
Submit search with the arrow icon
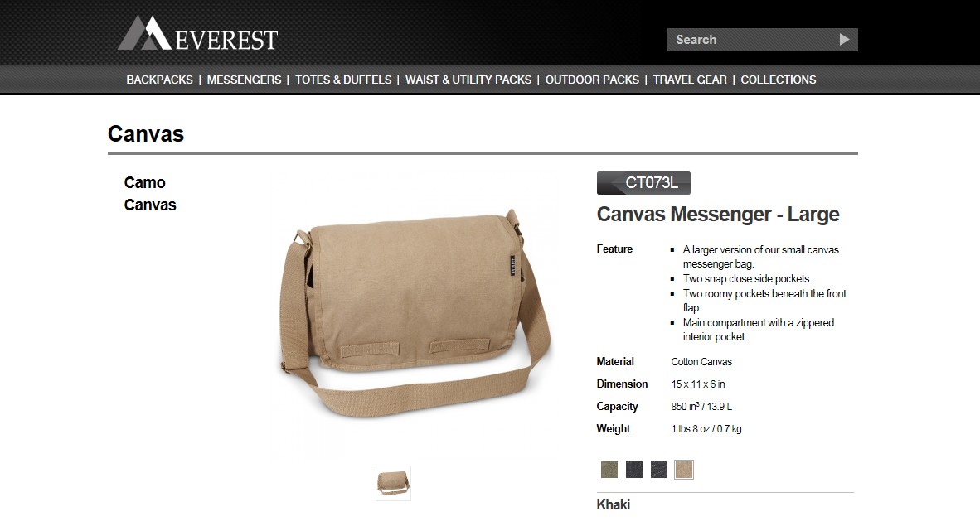point(844,40)
